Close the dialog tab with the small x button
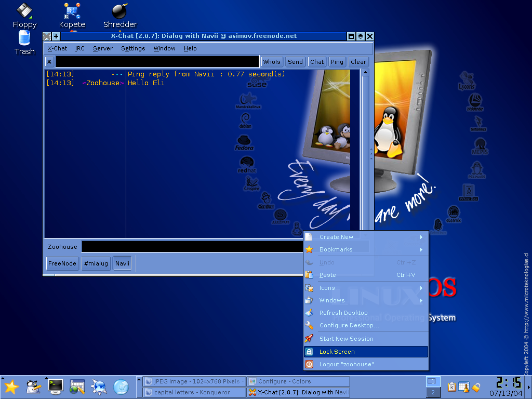The image size is (532, 399). (49, 62)
